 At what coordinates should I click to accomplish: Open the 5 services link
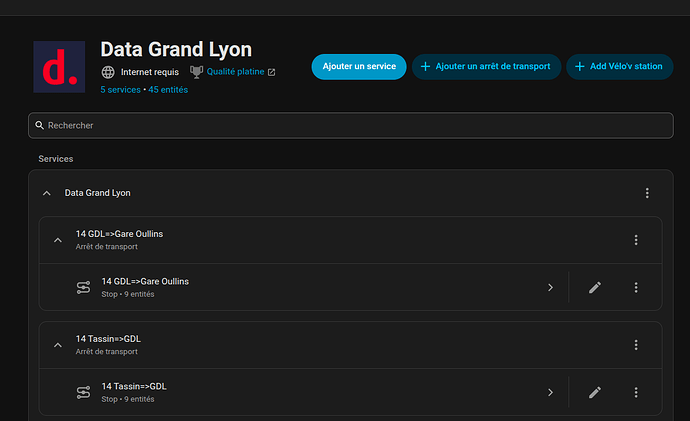121,90
